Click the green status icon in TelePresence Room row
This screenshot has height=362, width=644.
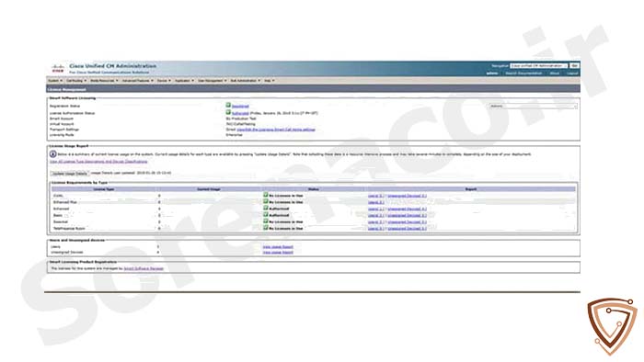(x=266, y=228)
